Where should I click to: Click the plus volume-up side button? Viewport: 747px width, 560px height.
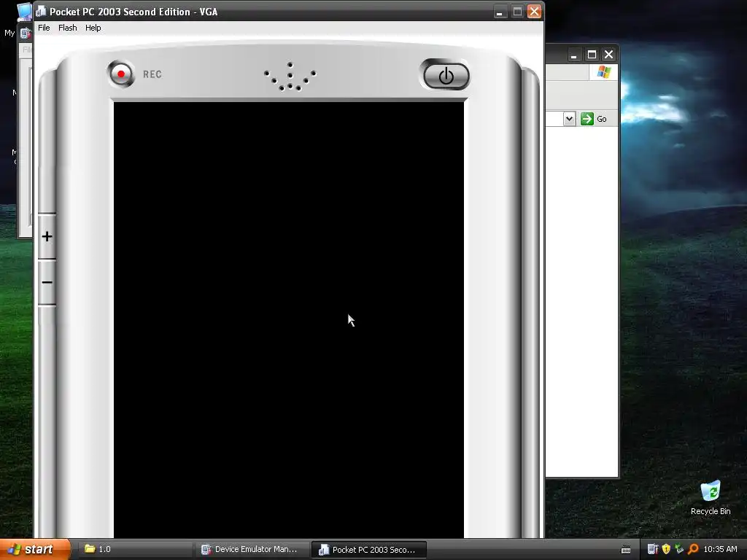tap(47, 236)
